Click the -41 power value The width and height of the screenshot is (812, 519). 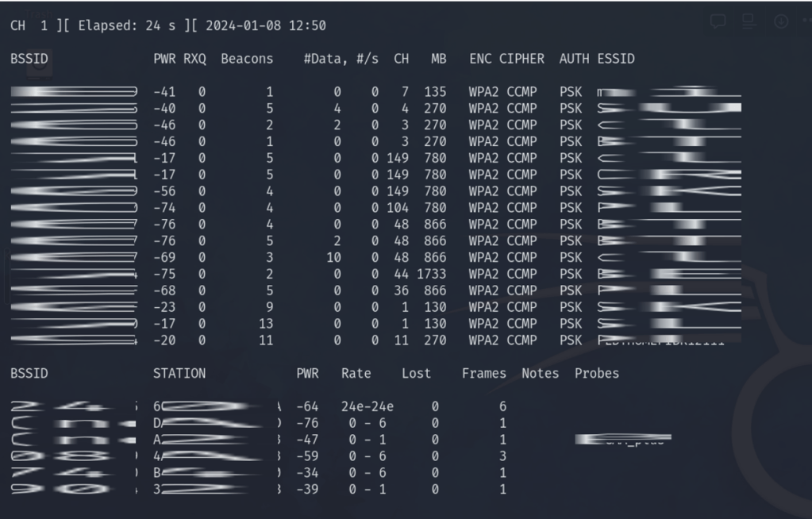coord(164,92)
